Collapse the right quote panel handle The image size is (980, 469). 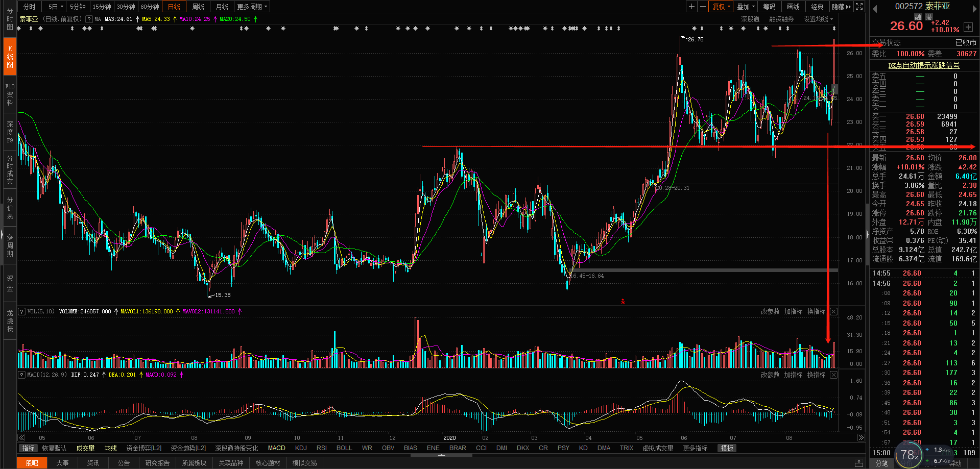[867, 235]
